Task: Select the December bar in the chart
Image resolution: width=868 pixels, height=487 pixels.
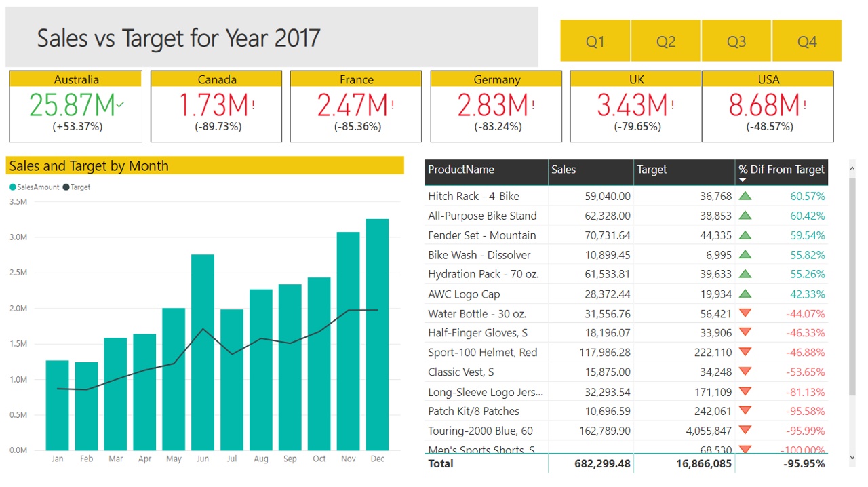Action: pyautogui.click(x=377, y=334)
